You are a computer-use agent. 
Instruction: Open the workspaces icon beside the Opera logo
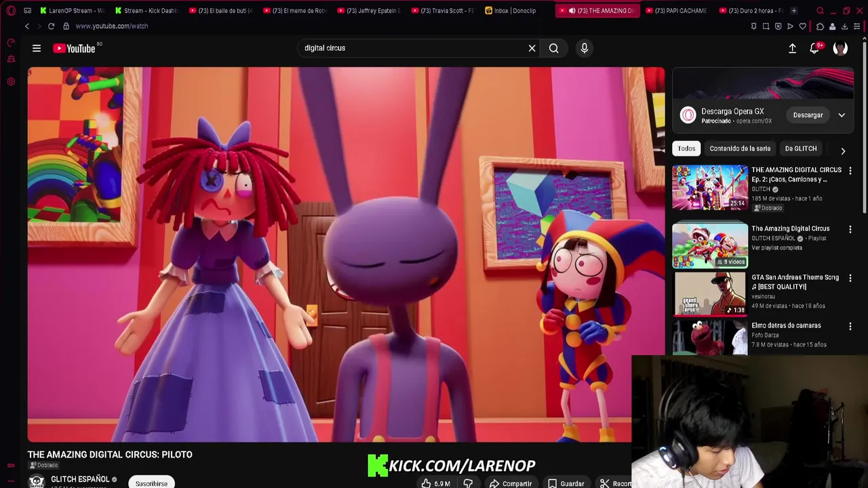pyautogui.click(x=27, y=11)
